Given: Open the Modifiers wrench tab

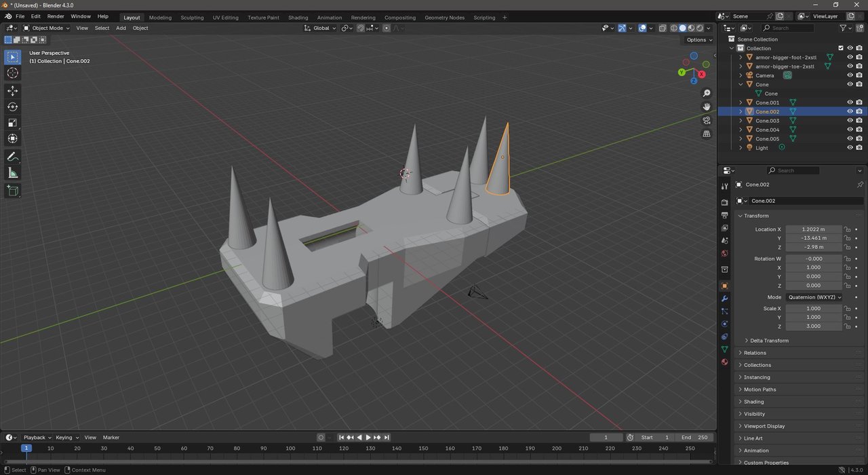Looking at the screenshot, I should (724, 299).
